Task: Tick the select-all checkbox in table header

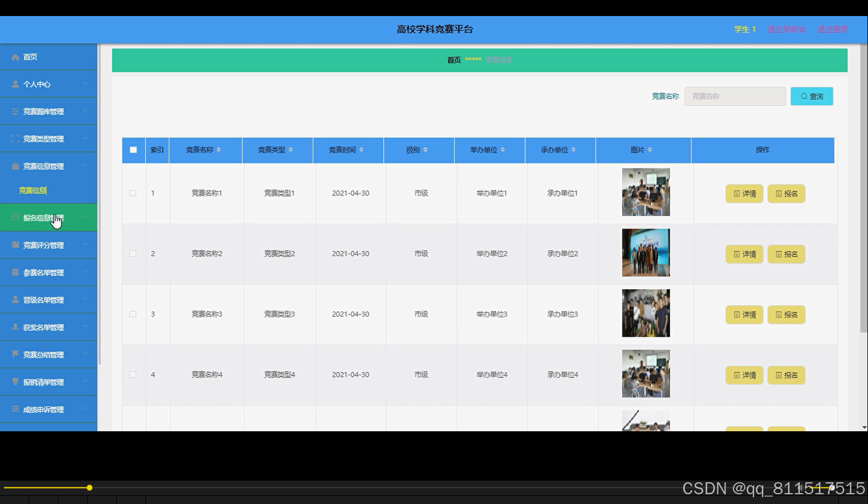Action: coord(133,150)
